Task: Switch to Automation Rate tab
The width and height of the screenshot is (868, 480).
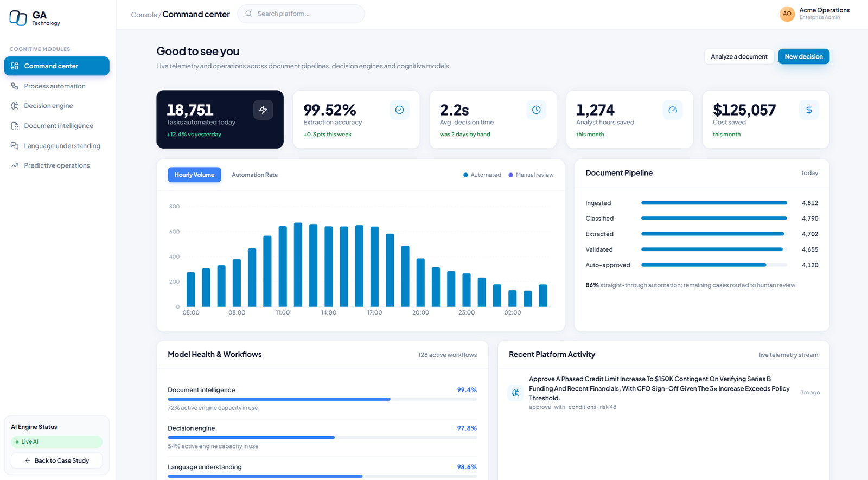Action: [254, 175]
